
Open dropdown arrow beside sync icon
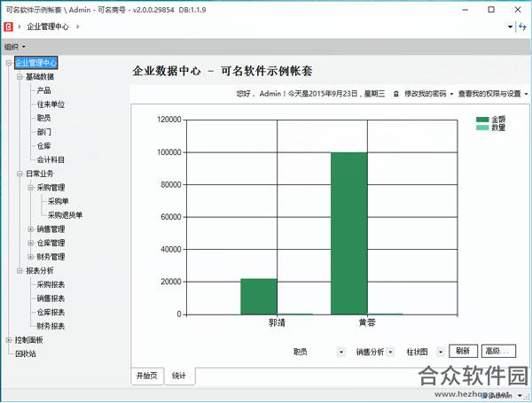click(x=510, y=27)
